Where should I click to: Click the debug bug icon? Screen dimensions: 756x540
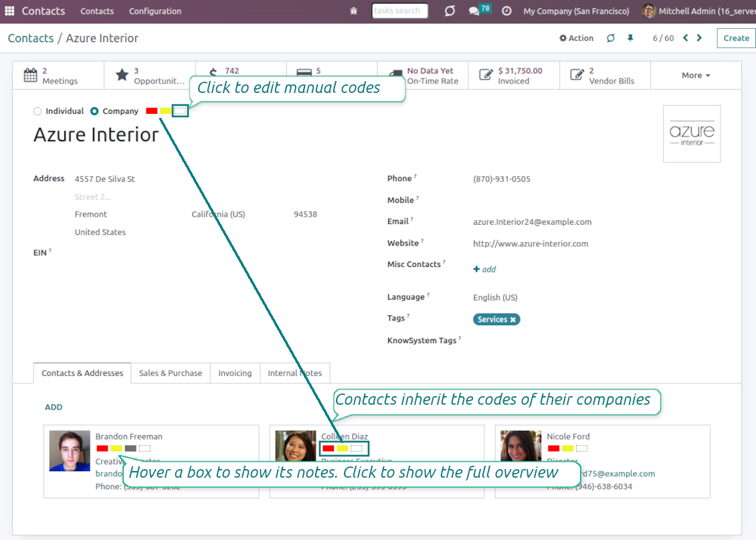pos(353,11)
